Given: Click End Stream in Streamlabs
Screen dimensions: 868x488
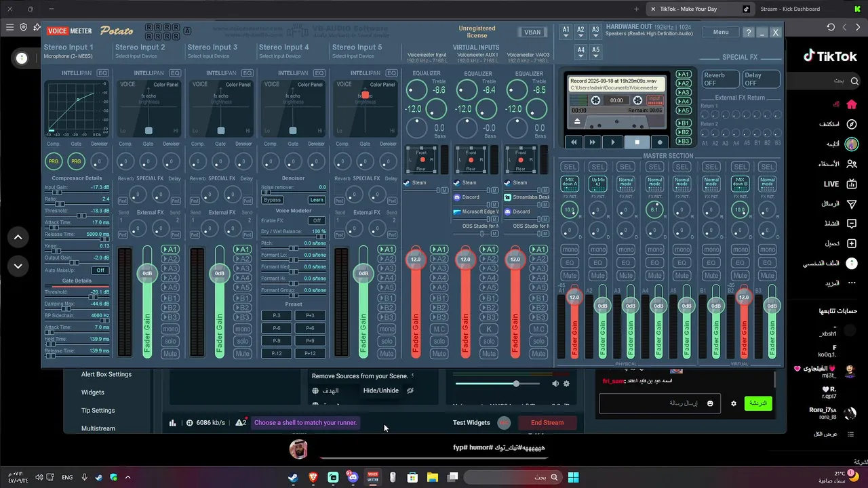Looking at the screenshot, I should (547, 422).
